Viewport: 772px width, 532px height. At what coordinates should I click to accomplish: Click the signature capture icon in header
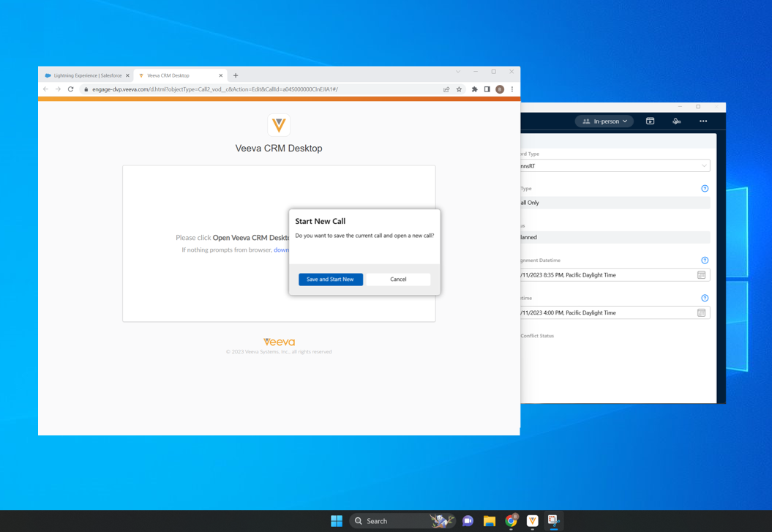click(x=676, y=121)
